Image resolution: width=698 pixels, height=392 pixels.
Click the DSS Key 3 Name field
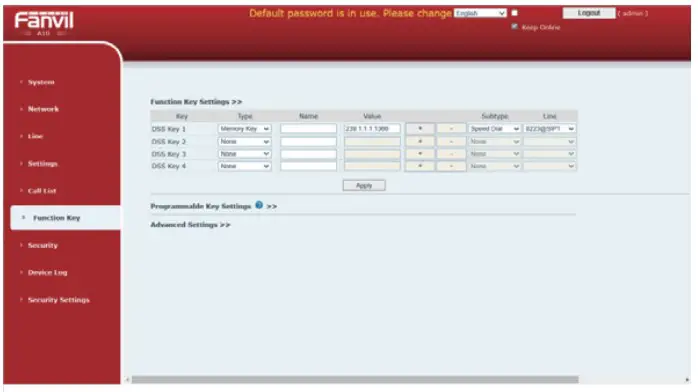(308, 154)
